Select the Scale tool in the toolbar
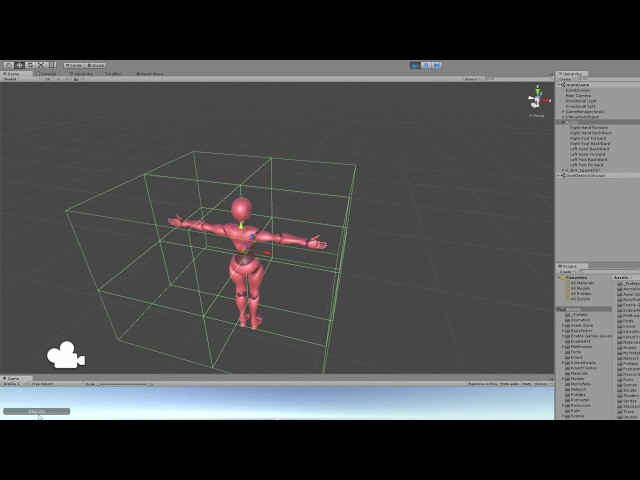The height and width of the screenshot is (480, 640). 41,65
